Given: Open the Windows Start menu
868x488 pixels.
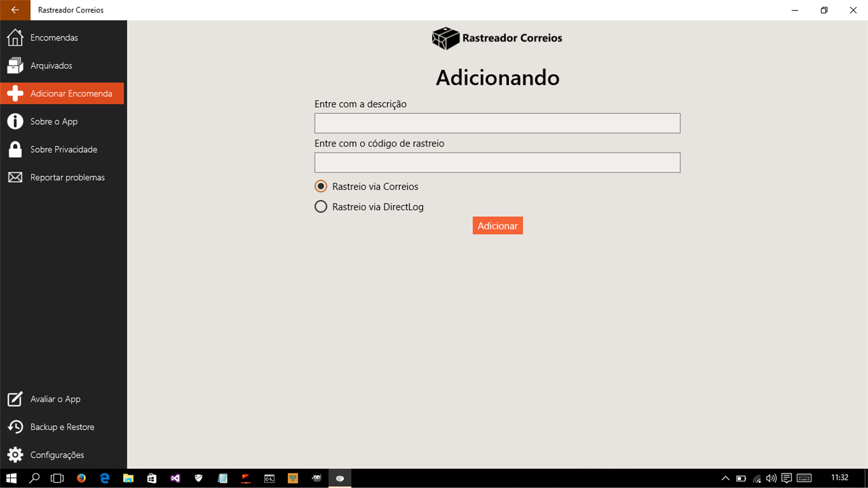Looking at the screenshot, I should pyautogui.click(x=11, y=478).
